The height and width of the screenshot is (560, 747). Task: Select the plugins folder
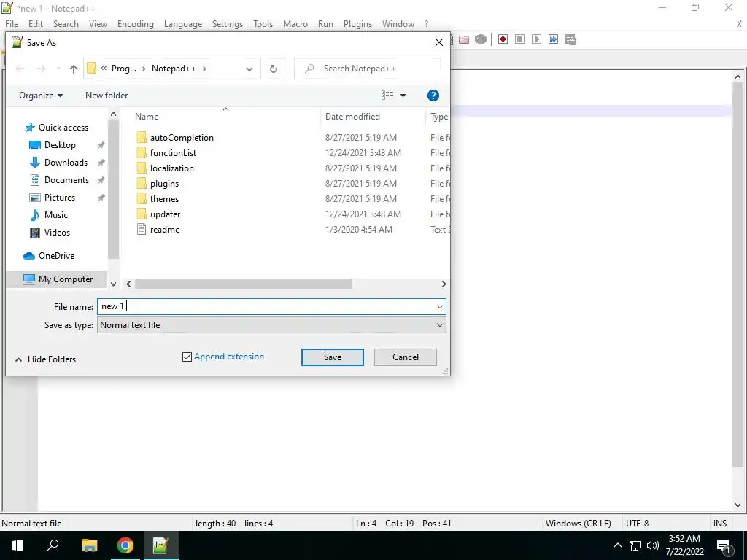(x=164, y=183)
